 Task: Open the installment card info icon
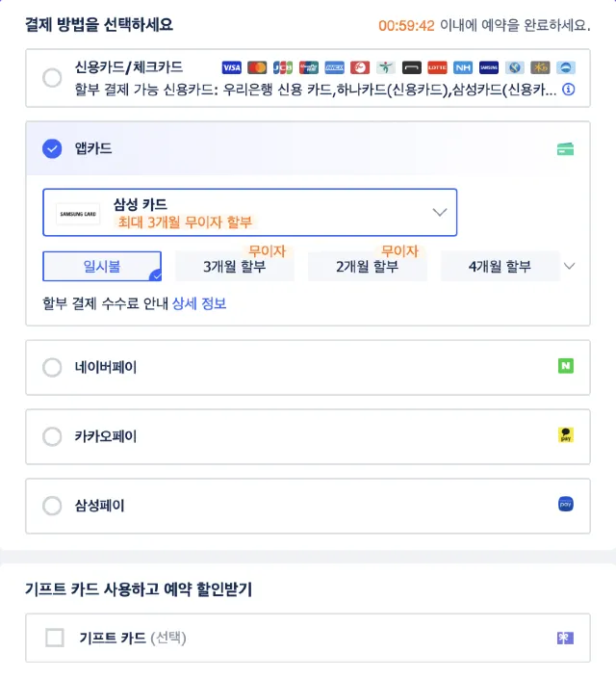point(569,90)
